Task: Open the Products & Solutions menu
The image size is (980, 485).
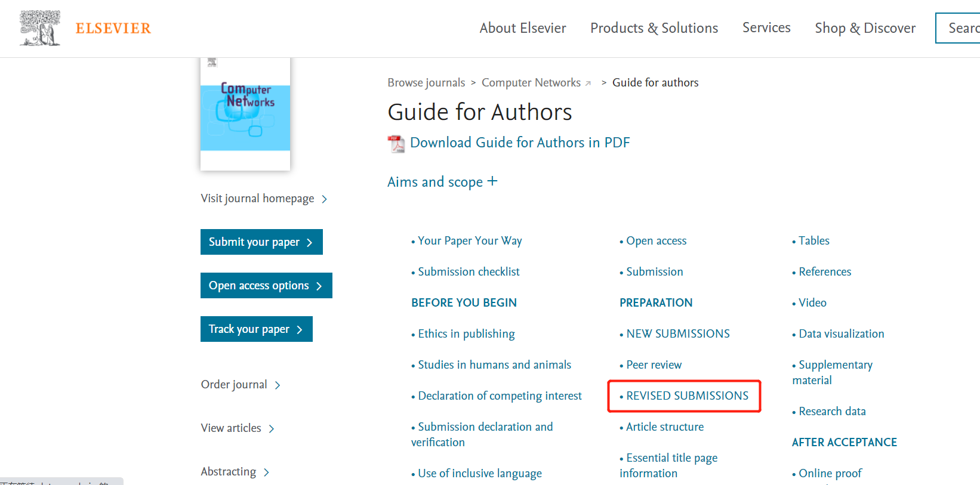Action: 654,28
